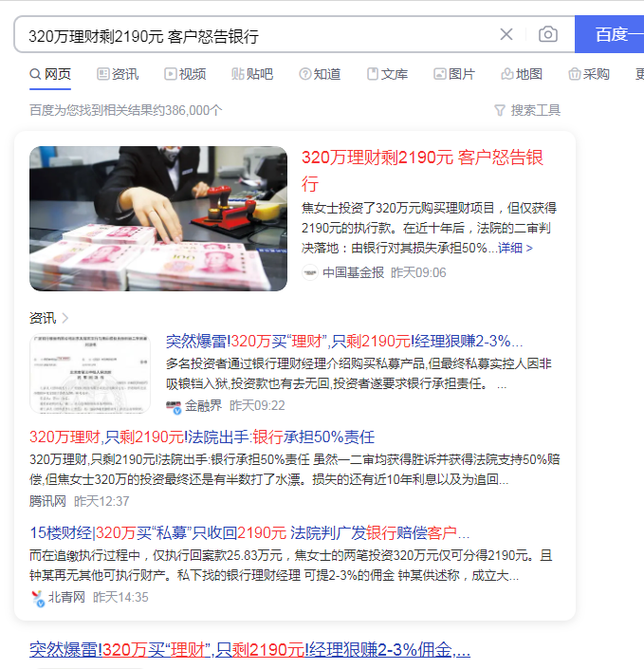Click the picture icon beside 图片
The height and width of the screenshot is (669, 644).
pos(440,74)
